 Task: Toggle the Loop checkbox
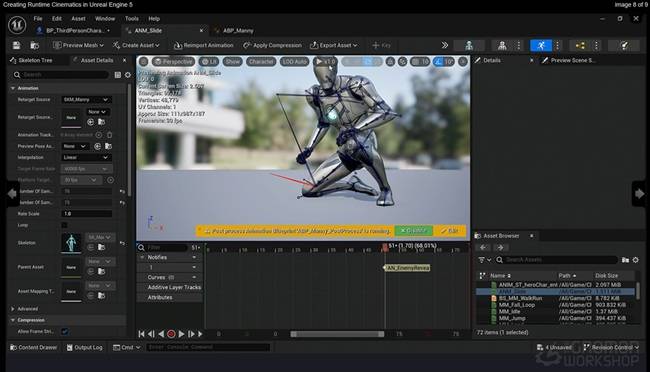[x=64, y=225]
